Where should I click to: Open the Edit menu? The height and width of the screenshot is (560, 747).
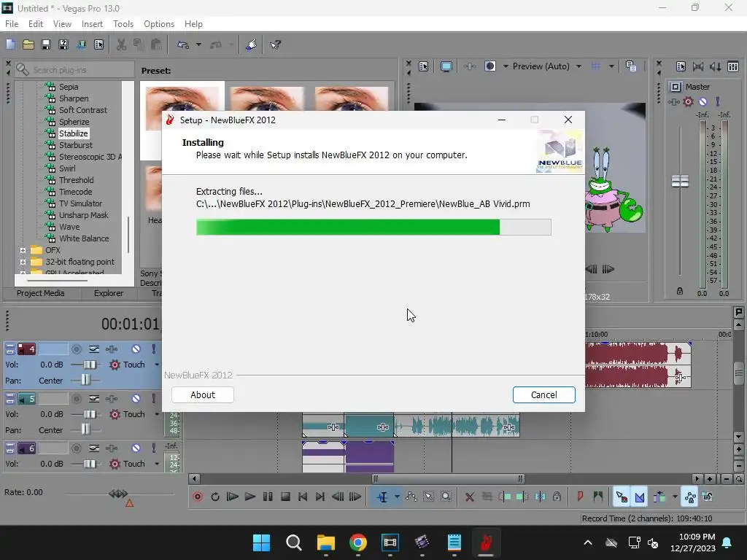click(36, 24)
